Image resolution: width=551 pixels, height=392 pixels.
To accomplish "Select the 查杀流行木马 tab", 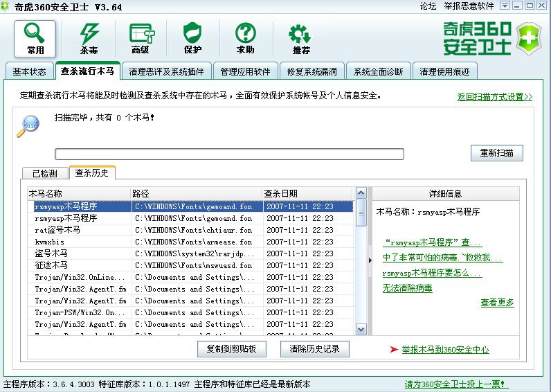I will point(87,71).
